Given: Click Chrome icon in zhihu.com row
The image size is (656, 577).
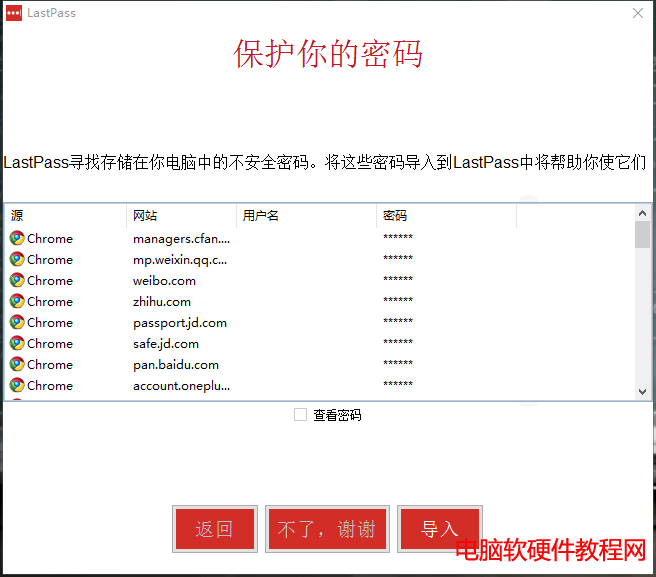Looking at the screenshot, I should 17,301.
